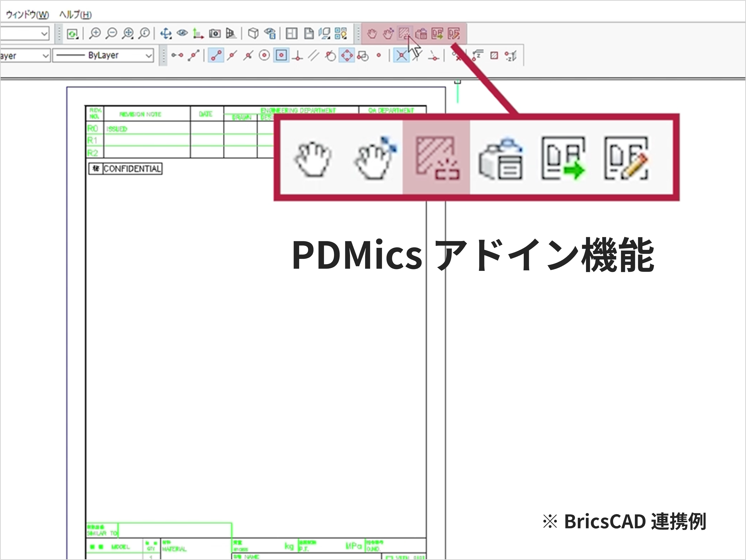Click the Regen drawing icon
The image size is (746, 560).
(x=72, y=34)
